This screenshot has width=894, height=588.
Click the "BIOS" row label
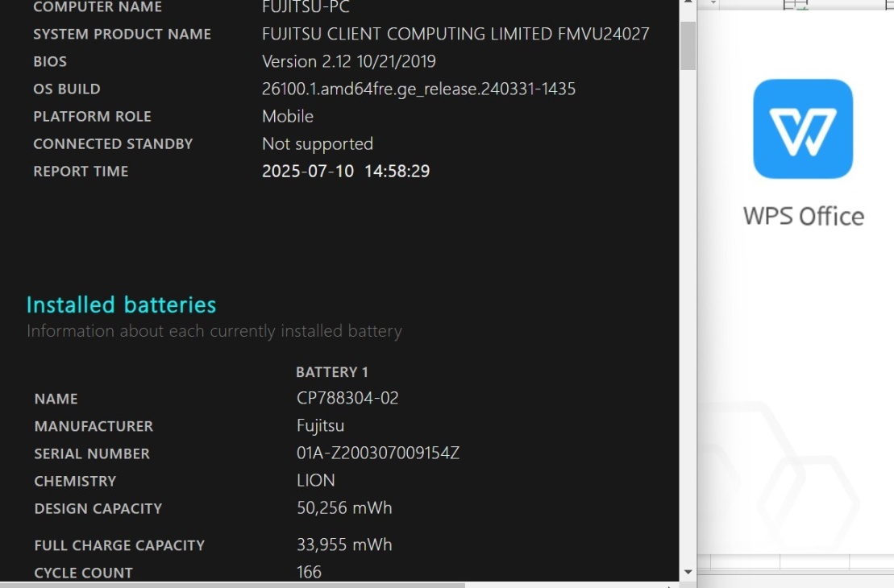pos(50,61)
